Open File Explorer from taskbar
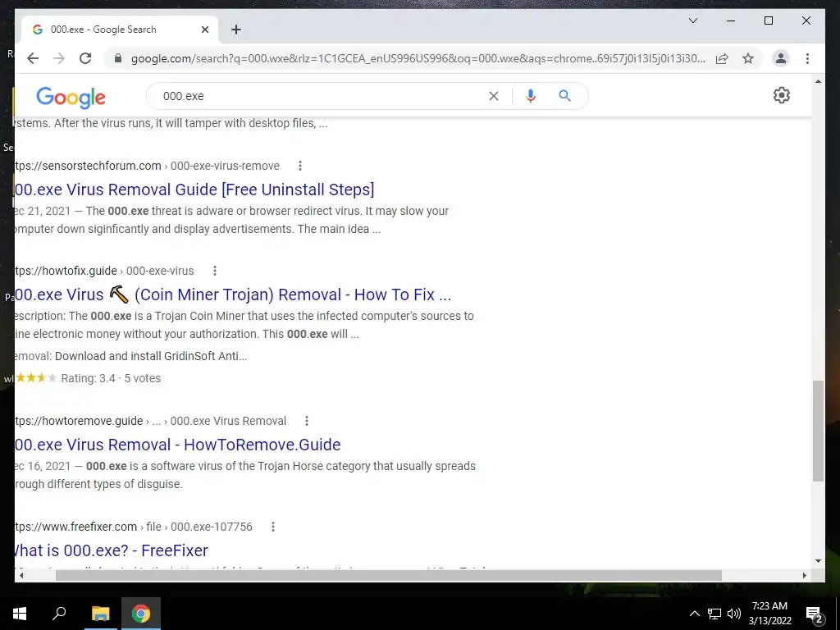Viewport: 840px width, 630px height. tap(100, 614)
